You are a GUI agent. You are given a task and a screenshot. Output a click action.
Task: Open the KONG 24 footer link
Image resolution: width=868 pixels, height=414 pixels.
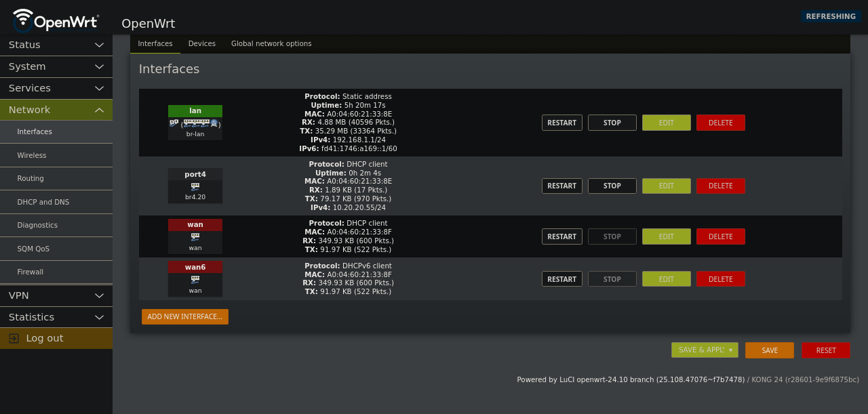click(806, 379)
